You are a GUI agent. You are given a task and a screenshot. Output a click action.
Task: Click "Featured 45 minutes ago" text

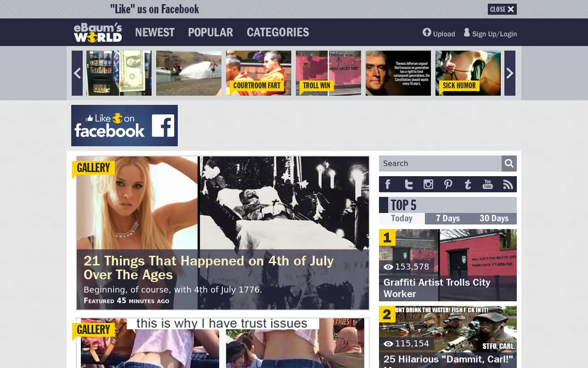coord(126,301)
